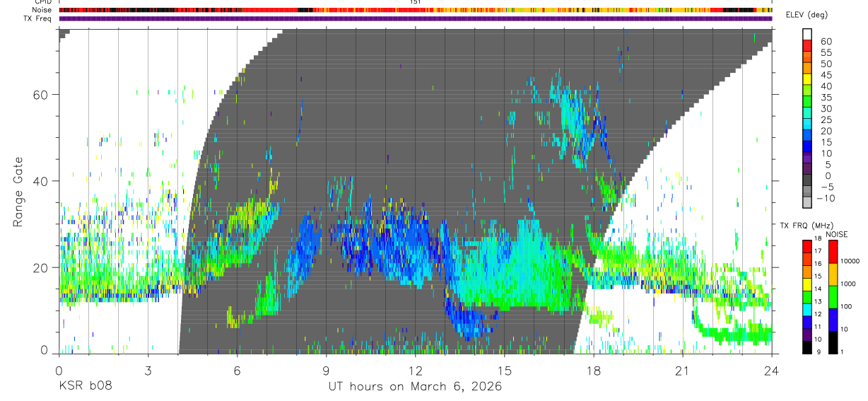Click the '45' value on the ELEV scale
Image resolution: width=868 pixels, height=401 pixels.
(825, 76)
